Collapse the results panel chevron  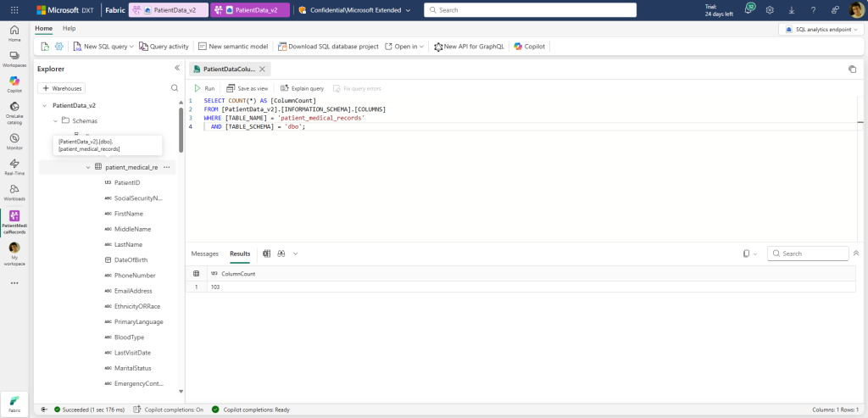point(856,254)
